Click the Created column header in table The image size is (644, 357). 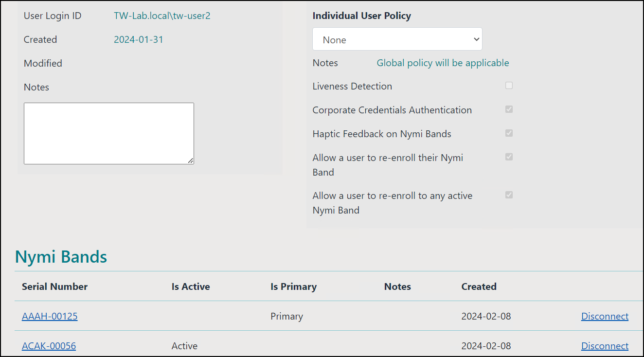479,286
